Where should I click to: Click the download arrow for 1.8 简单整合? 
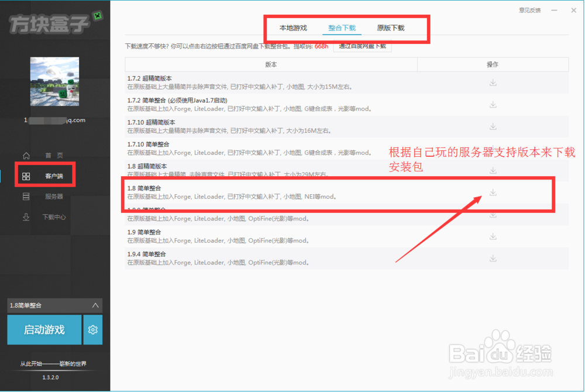pos(493,192)
